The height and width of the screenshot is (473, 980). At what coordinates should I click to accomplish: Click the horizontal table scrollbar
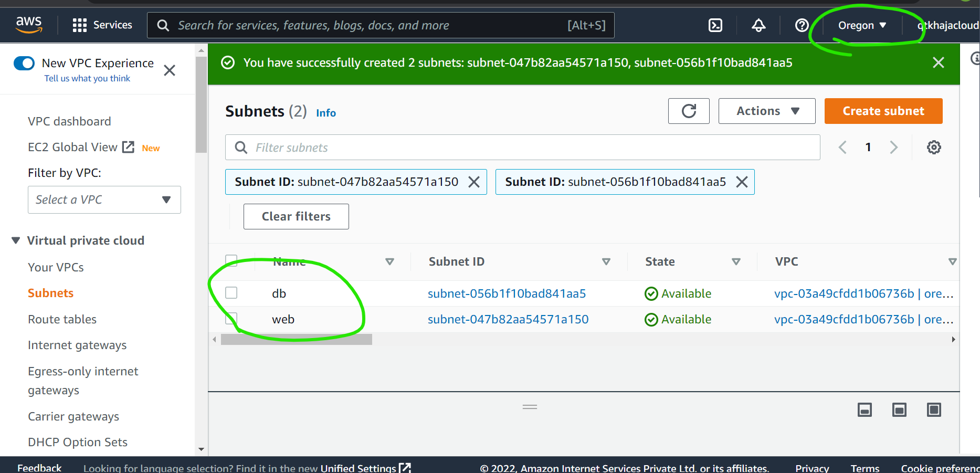click(297, 340)
